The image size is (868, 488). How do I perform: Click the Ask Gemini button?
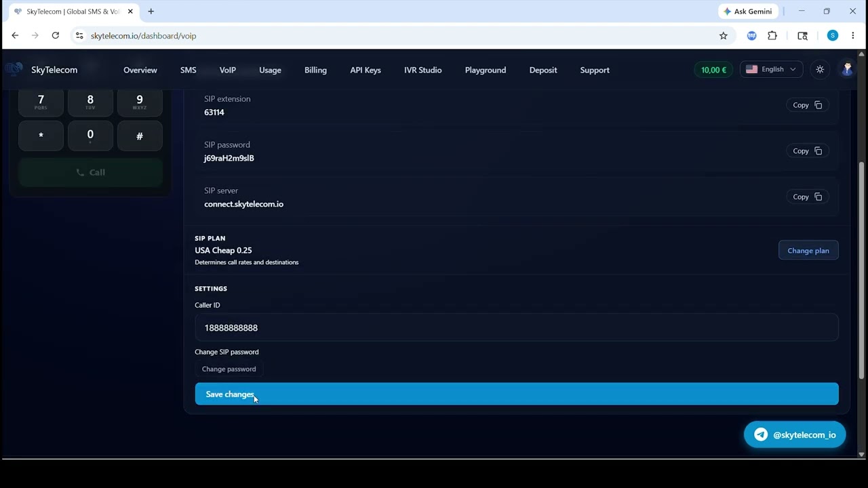[748, 12]
